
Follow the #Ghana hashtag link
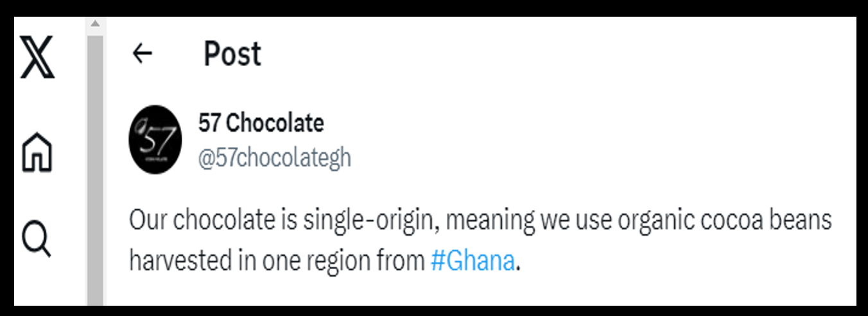[x=473, y=261]
